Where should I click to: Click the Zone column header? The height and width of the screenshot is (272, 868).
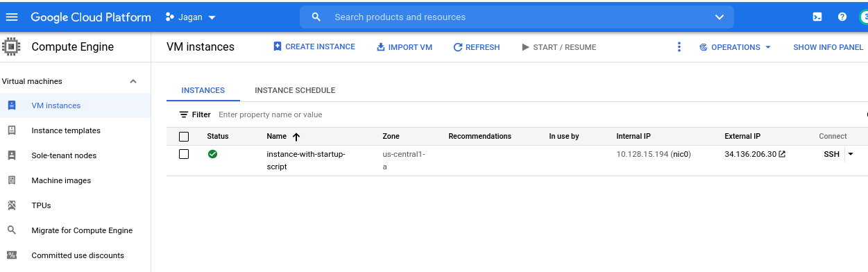pos(391,136)
